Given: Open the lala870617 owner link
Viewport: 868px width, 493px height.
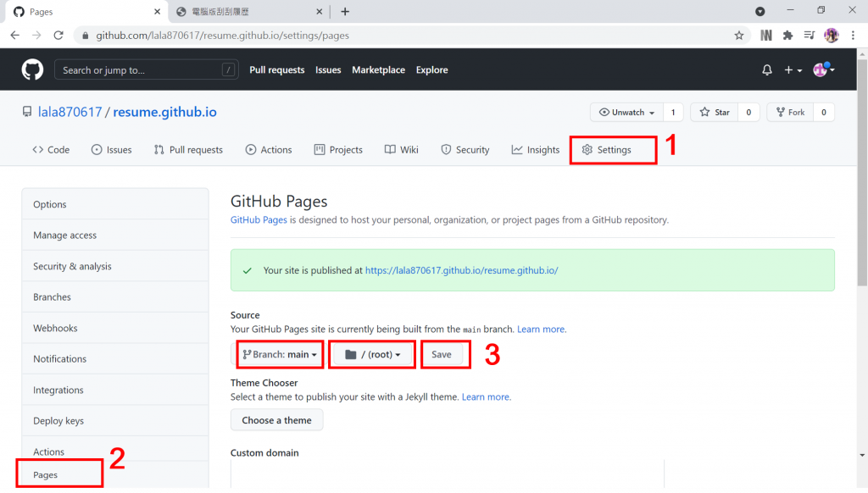Looking at the screenshot, I should (x=70, y=112).
